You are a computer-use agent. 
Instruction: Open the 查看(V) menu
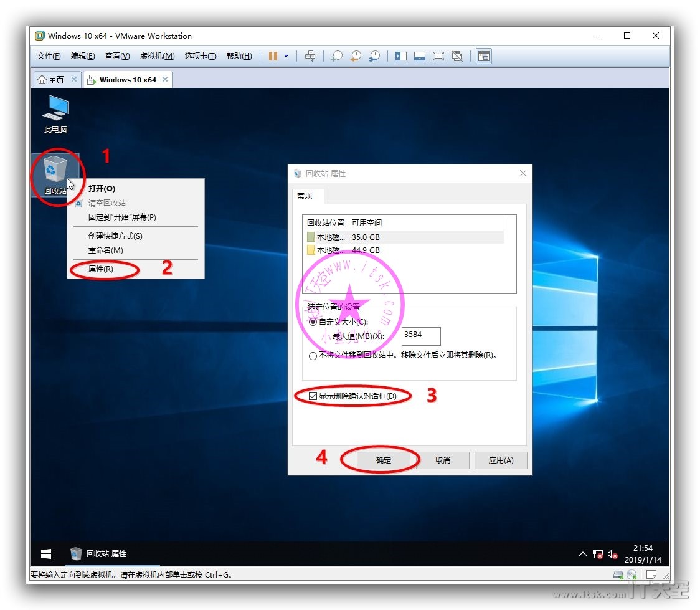click(x=118, y=56)
